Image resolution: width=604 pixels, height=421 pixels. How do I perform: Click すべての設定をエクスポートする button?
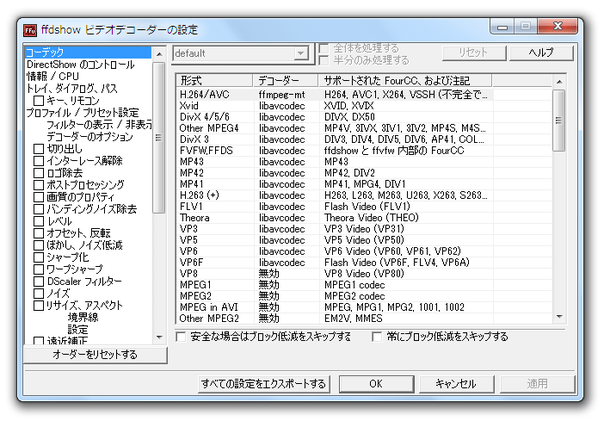click(x=264, y=384)
